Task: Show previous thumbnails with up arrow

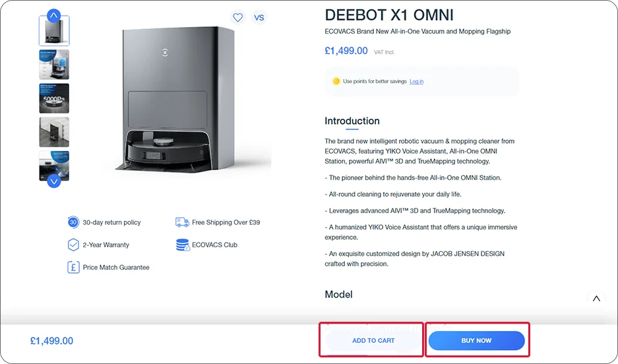Action: 54,16
